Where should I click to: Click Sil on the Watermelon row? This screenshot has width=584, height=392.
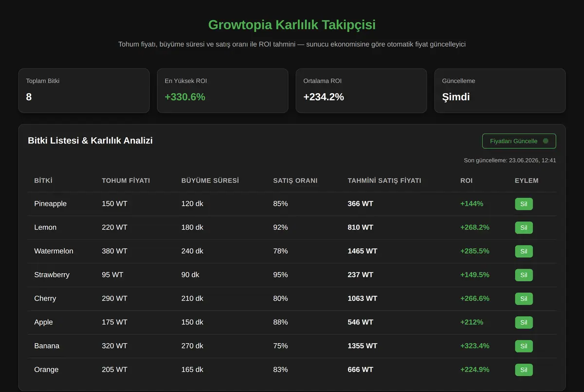(x=524, y=251)
